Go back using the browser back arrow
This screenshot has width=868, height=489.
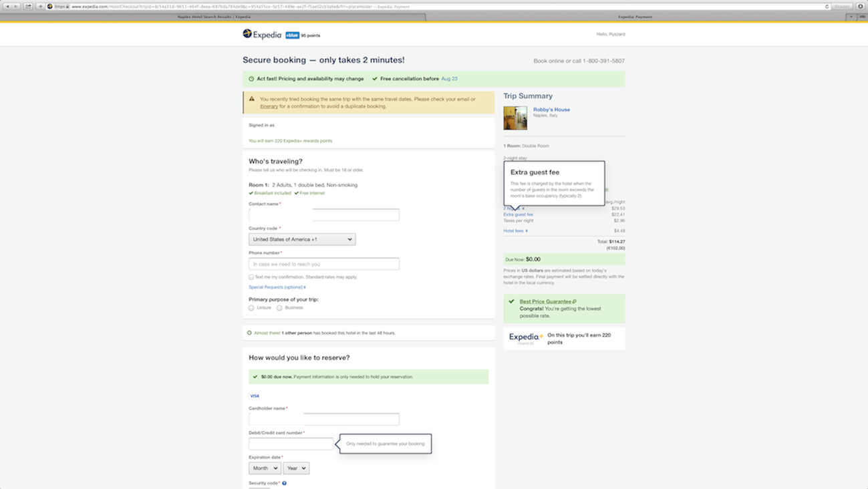pyautogui.click(x=7, y=6)
